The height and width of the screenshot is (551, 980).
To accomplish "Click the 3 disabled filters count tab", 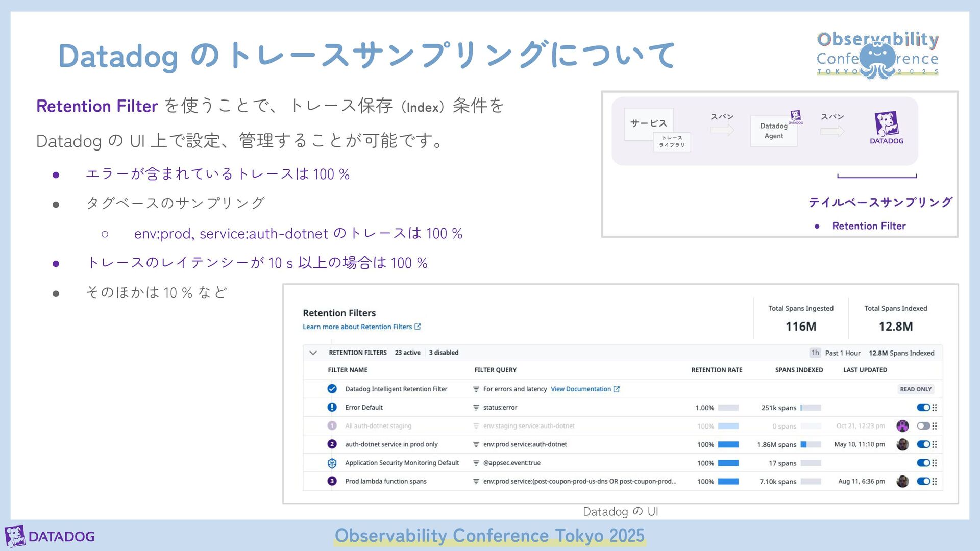I will [x=444, y=353].
